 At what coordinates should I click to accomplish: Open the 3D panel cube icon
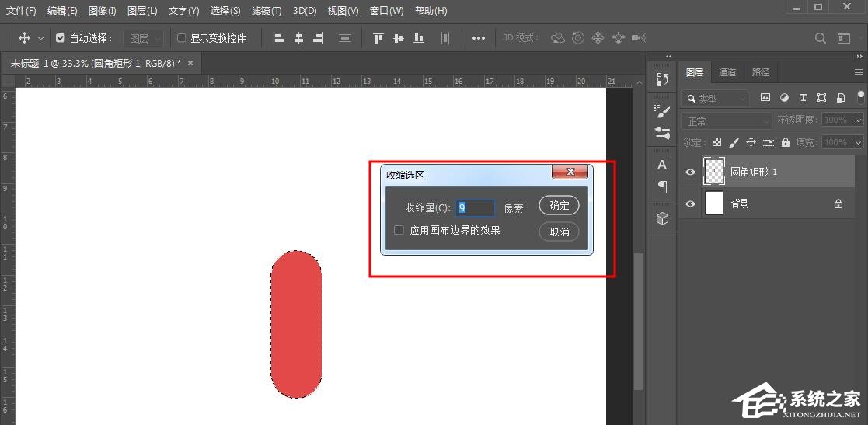(x=662, y=219)
